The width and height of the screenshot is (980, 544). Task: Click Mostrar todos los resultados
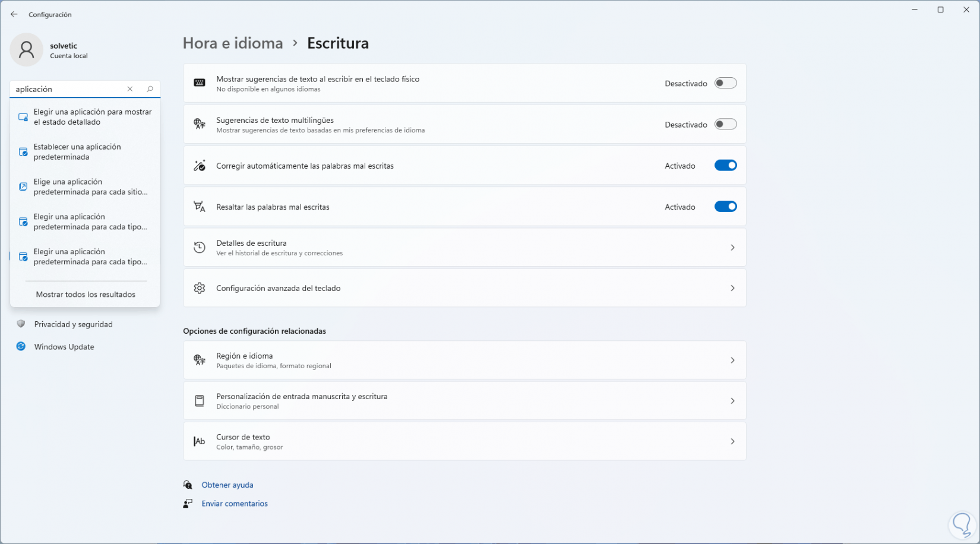pos(86,295)
